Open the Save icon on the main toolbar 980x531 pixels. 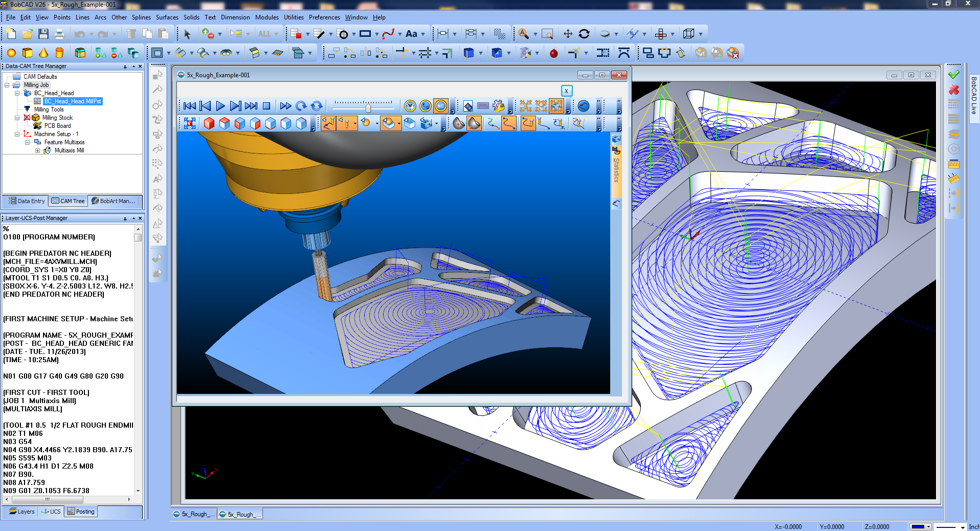coord(43,34)
